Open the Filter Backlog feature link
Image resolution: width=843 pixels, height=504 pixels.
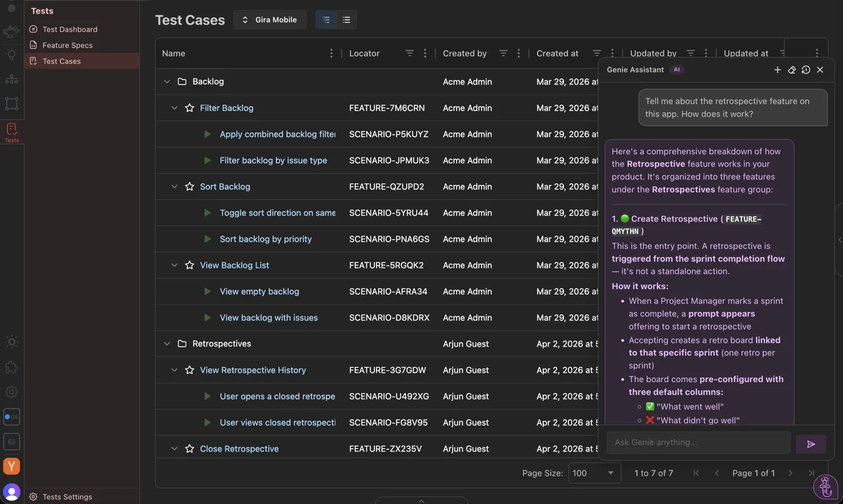227,108
